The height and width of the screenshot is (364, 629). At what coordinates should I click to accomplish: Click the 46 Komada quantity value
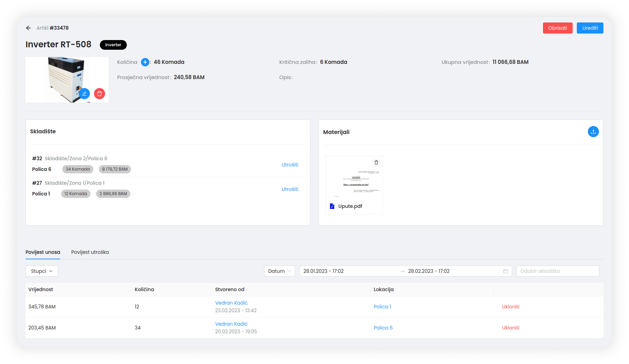tap(169, 62)
